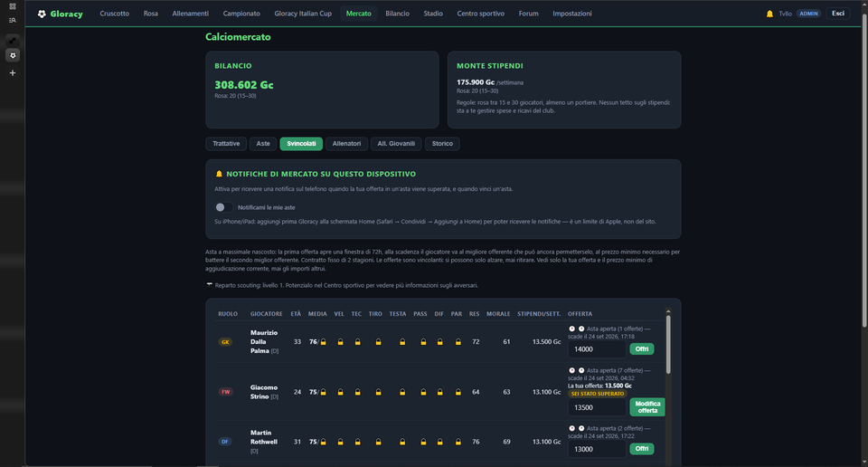Click player name Martin Rothwell
Screen dimensions: 868x467
(x=263, y=437)
